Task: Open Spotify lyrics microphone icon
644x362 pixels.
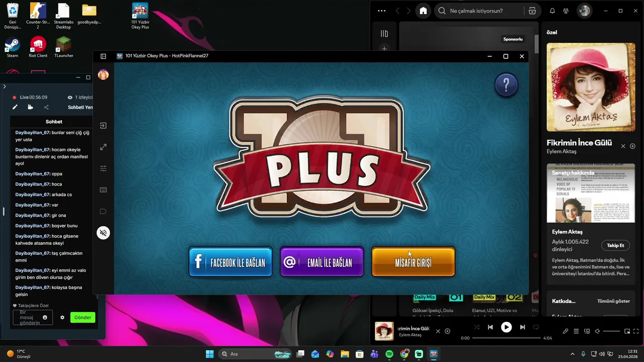Action: (566, 331)
